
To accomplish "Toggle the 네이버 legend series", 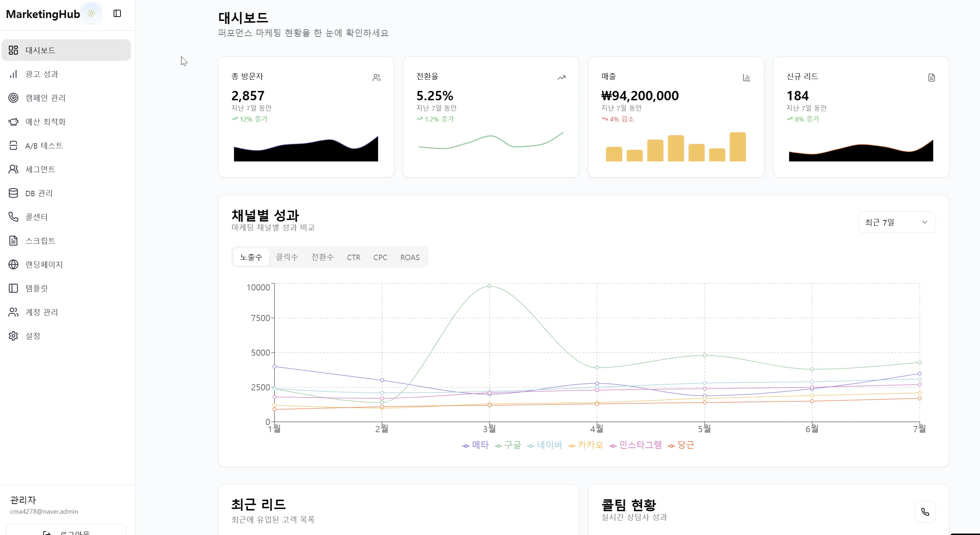I will point(544,445).
